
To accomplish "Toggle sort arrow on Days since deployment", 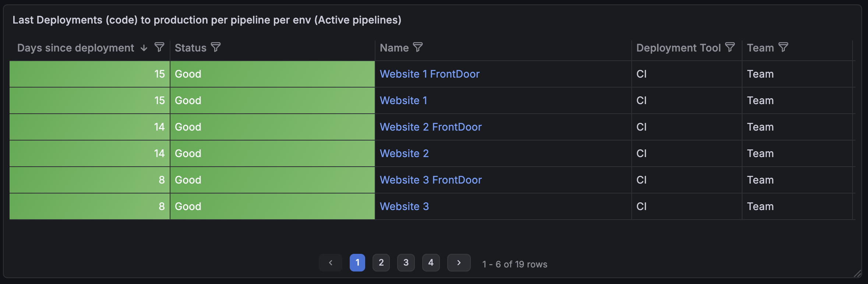I will [144, 48].
